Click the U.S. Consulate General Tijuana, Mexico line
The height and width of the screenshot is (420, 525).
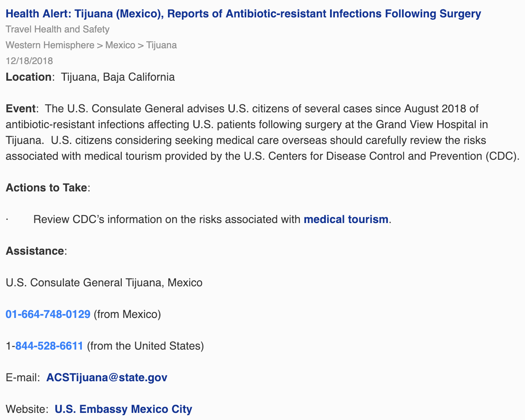[104, 282]
